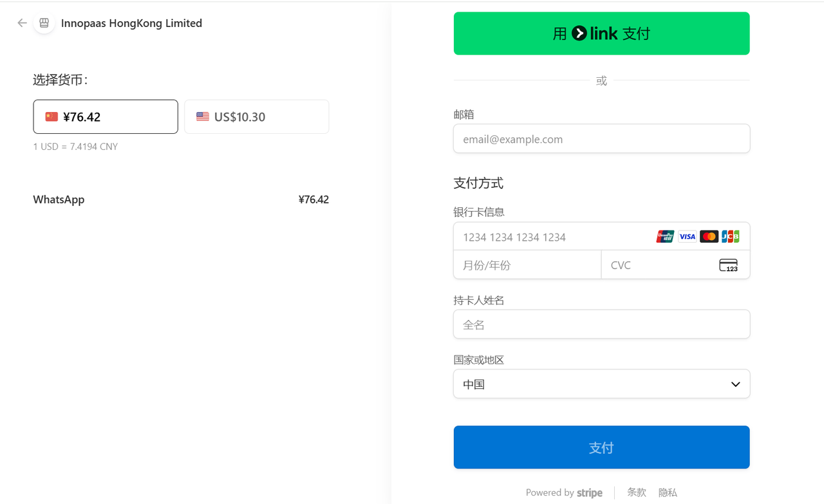Select the US$10.30 currency option

click(x=256, y=117)
